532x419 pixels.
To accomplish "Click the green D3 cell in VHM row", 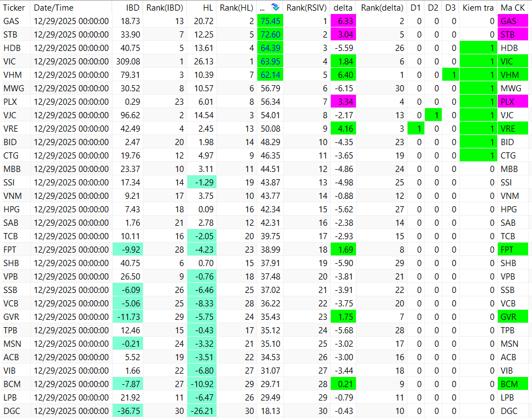I will point(451,75).
